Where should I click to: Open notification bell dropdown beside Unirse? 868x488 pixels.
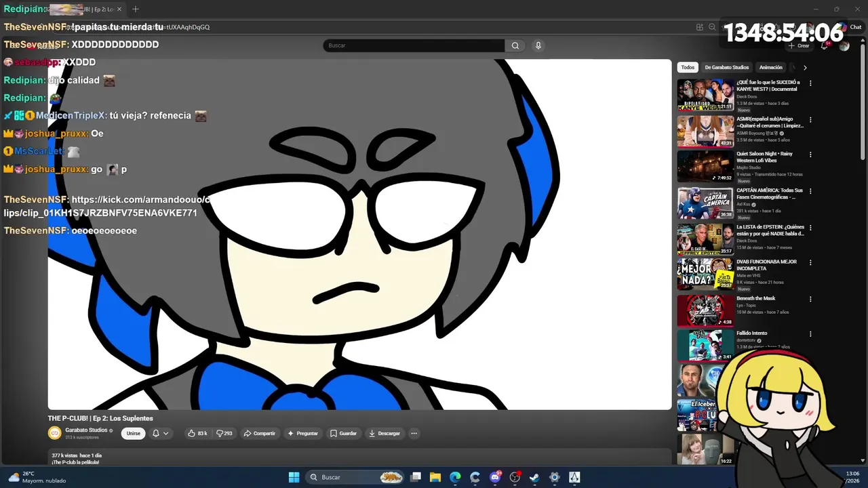pos(160,433)
